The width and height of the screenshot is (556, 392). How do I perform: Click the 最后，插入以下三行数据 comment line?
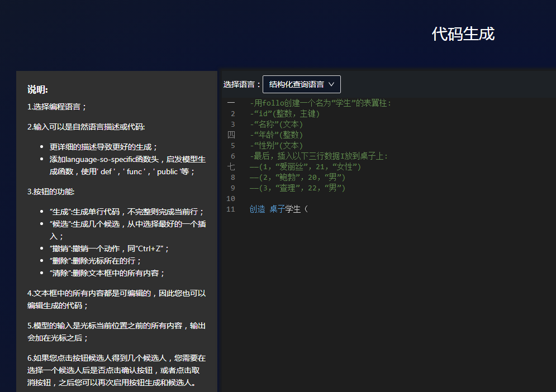point(319,156)
